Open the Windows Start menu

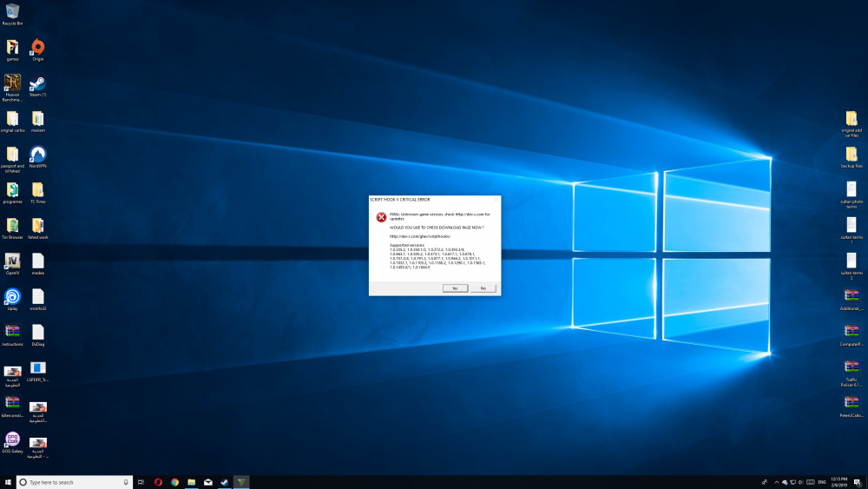[8, 482]
